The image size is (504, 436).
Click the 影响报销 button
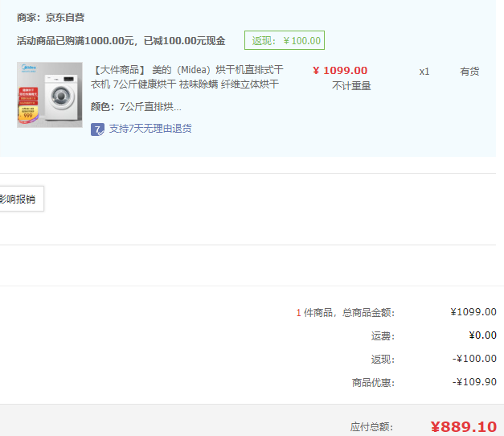22,199
